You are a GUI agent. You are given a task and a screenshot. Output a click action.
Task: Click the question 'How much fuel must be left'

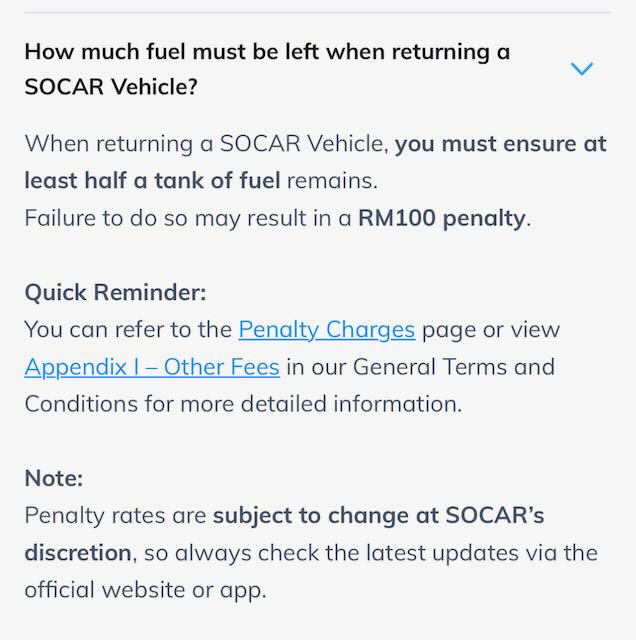coord(267,52)
